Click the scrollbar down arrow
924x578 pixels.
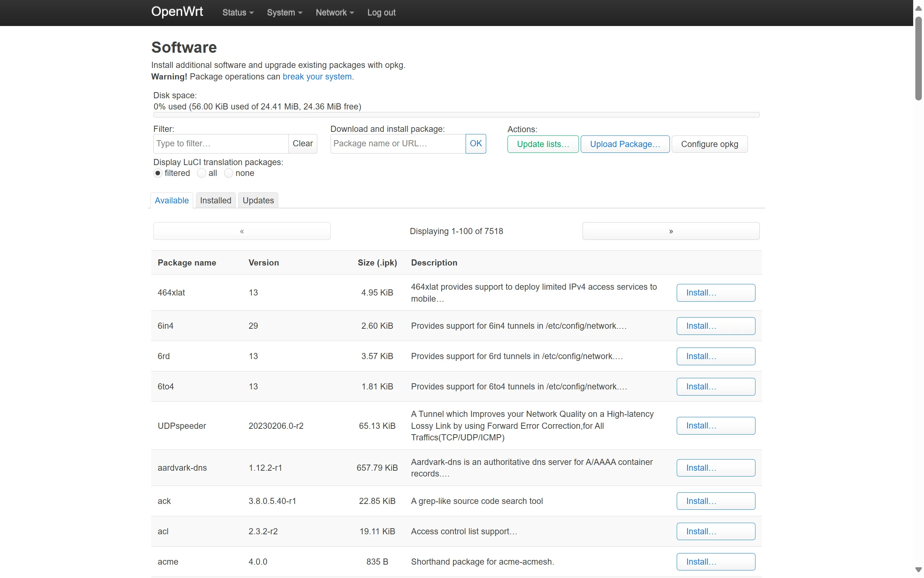pyautogui.click(x=919, y=570)
